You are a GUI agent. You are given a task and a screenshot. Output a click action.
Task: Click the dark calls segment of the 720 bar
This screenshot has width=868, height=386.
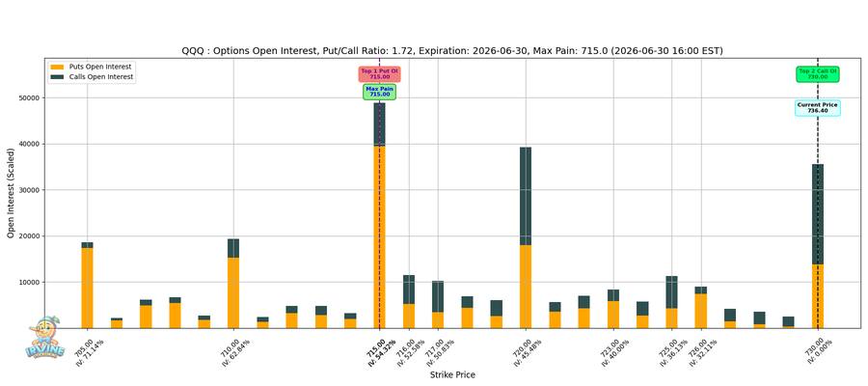tap(526, 196)
